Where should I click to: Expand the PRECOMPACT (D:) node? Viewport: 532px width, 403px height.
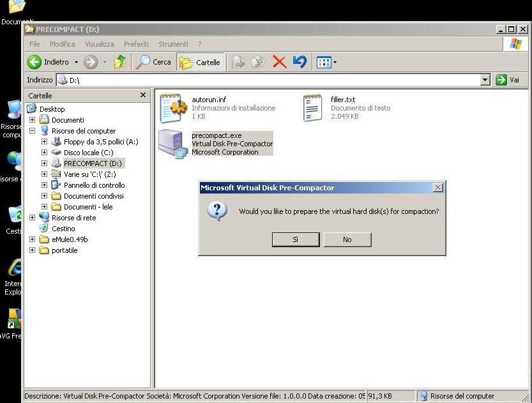pyautogui.click(x=44, y=163)
